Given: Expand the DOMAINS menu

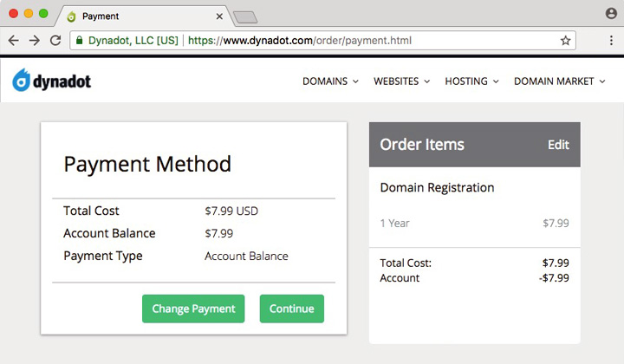Looking at the screenshot, I should (x=330, y=81).
